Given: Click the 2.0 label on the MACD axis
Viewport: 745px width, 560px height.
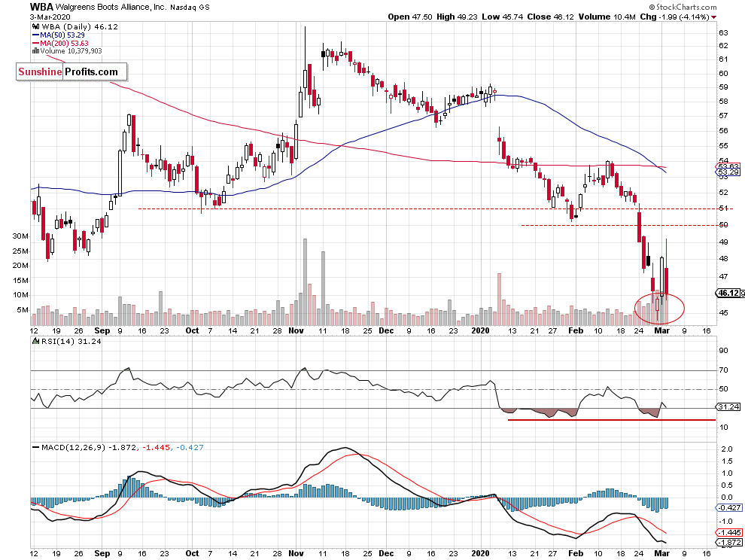Looking at the screenshot, I should click(x=726, y=449).
